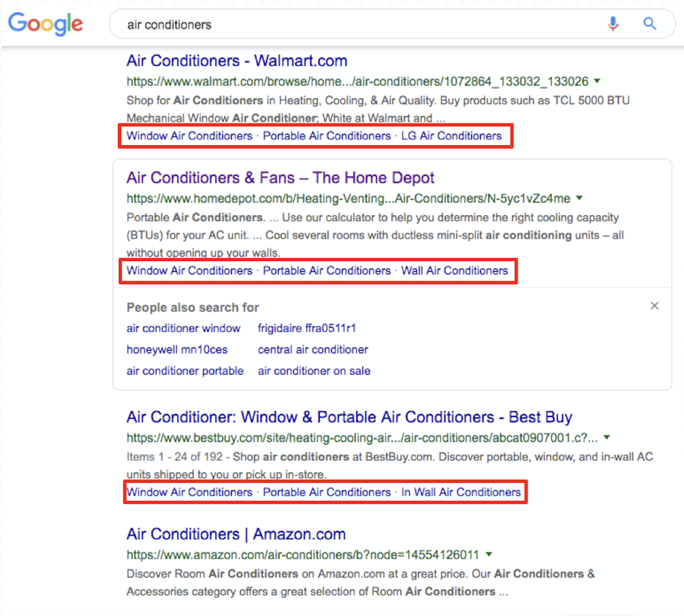The height and width of the screenshot is (616, 684).
Task: Click the walmart.com green URL text
Action: (358, 82)
